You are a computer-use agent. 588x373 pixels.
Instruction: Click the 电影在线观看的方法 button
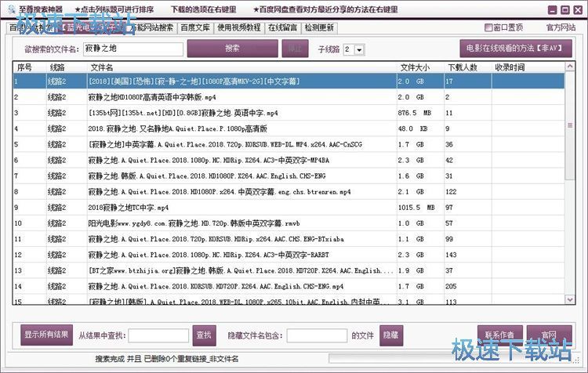(516, 49)
